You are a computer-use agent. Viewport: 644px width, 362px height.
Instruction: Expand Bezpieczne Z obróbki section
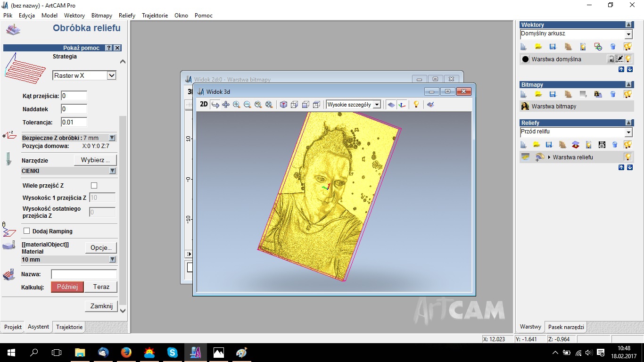[112, 138]
